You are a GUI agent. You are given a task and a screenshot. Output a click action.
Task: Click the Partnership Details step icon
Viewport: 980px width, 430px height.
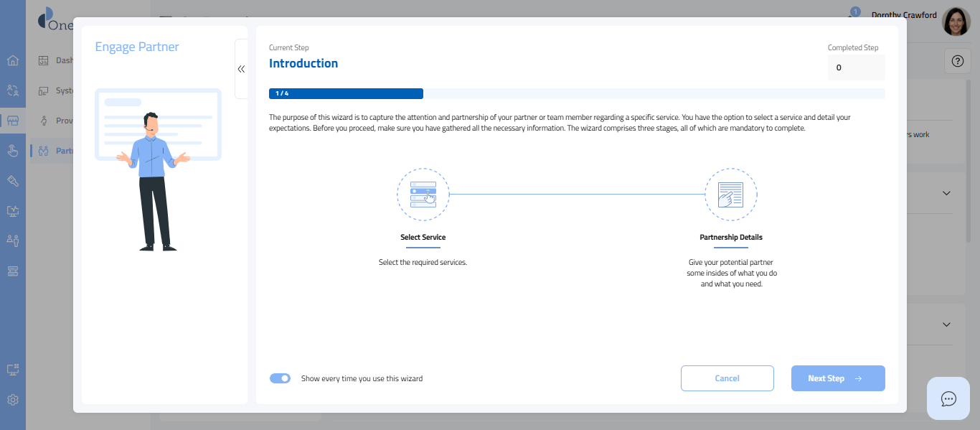click(x=730, y=195)
